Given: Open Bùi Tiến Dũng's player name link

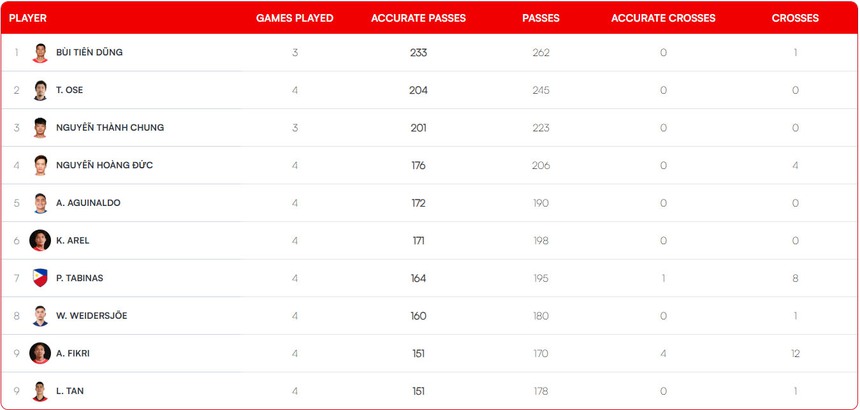Looking at the screenshot, I should (89, 53).
